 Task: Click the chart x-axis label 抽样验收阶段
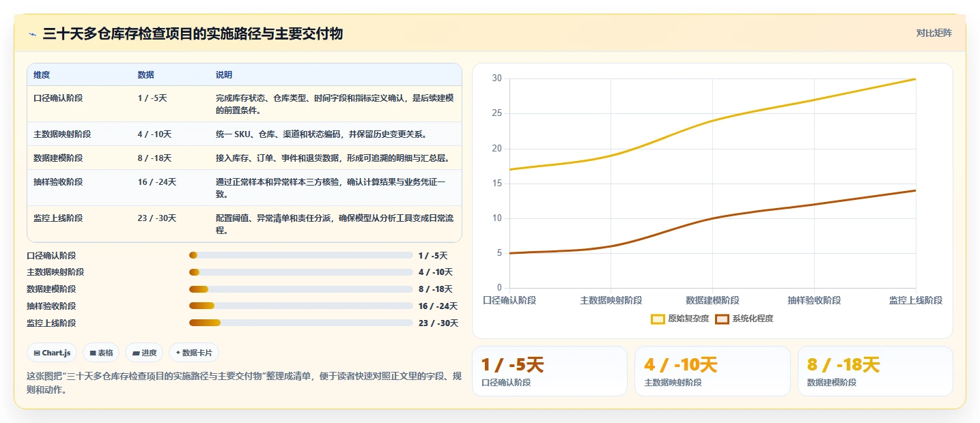[814, 300]
